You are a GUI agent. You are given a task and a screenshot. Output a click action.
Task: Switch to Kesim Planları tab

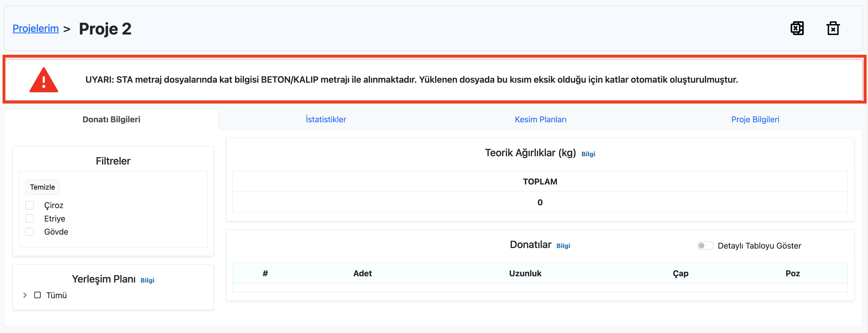tap(540, 119)
